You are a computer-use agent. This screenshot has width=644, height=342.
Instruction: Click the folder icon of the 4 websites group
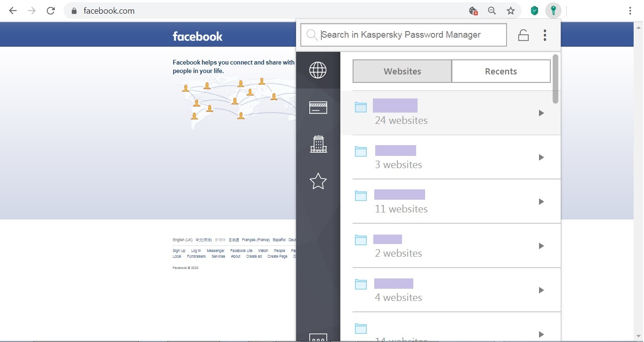click(361, 285)
